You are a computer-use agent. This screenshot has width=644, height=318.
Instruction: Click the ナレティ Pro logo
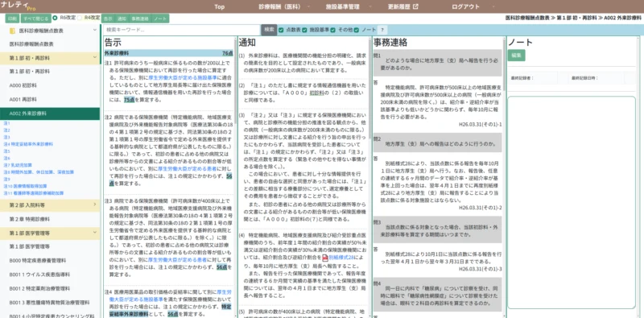point(19,6)
